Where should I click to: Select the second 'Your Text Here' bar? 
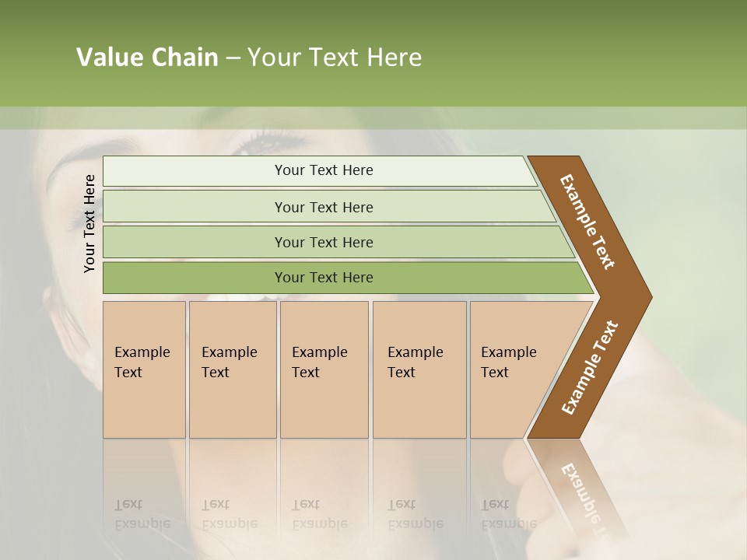click(328, 206)
